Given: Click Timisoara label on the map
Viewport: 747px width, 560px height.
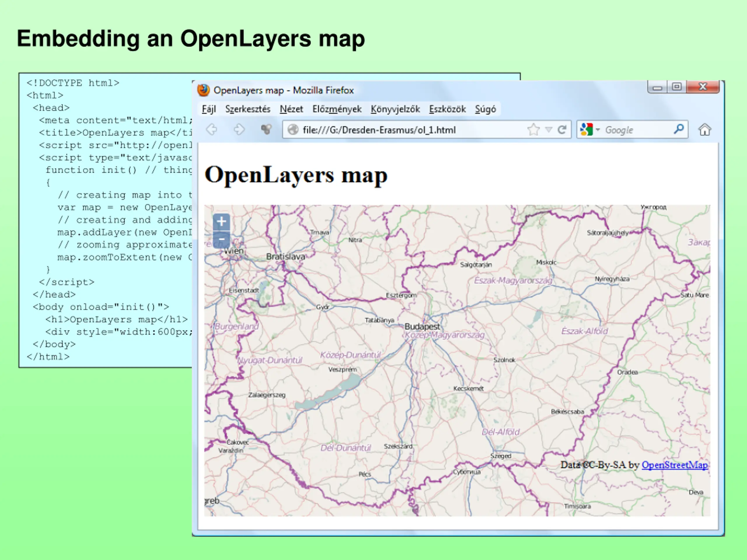Looking at the screenshot, I should [577, 506].
